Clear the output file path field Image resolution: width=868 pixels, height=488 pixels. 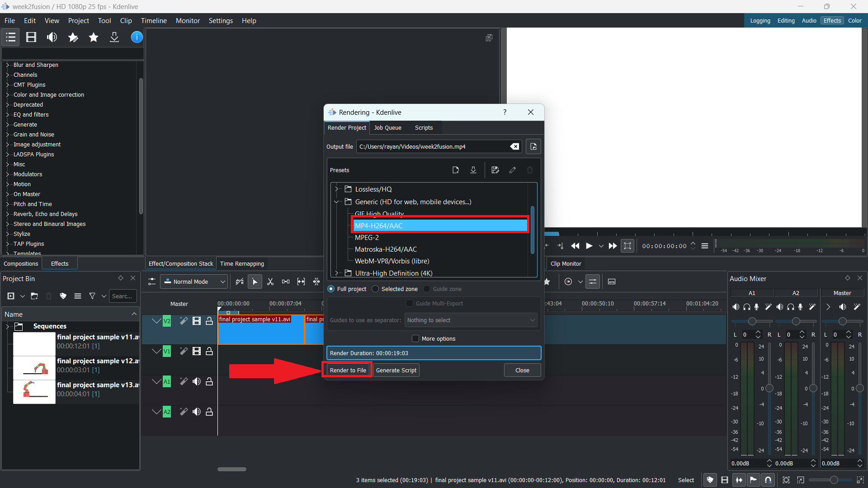click(514, 146)
